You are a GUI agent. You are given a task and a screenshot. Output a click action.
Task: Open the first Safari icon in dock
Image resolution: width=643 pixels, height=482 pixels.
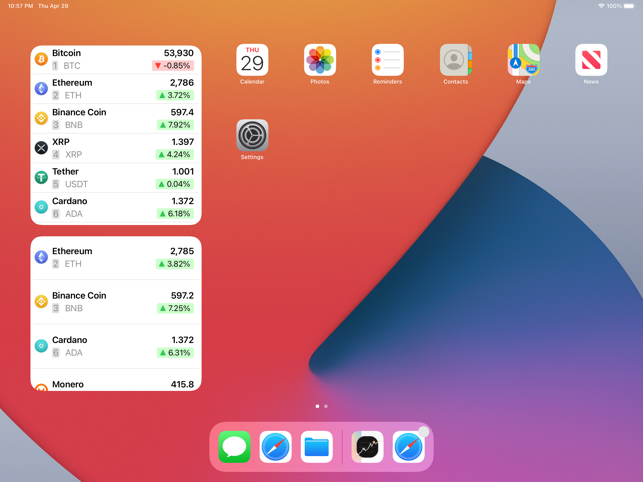point(276,447)
